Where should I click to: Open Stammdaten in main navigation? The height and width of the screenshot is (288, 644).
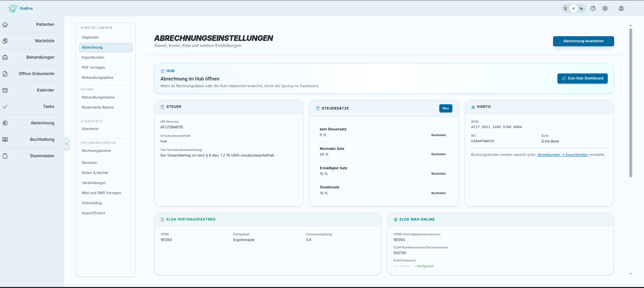[42, 156]
